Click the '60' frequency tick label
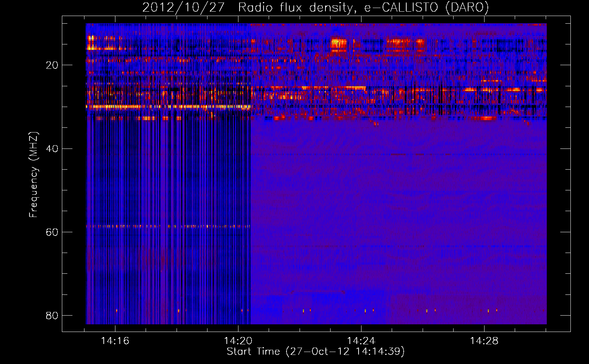The width and height of the screenshot is (589, 364). [x=52, y=232]
